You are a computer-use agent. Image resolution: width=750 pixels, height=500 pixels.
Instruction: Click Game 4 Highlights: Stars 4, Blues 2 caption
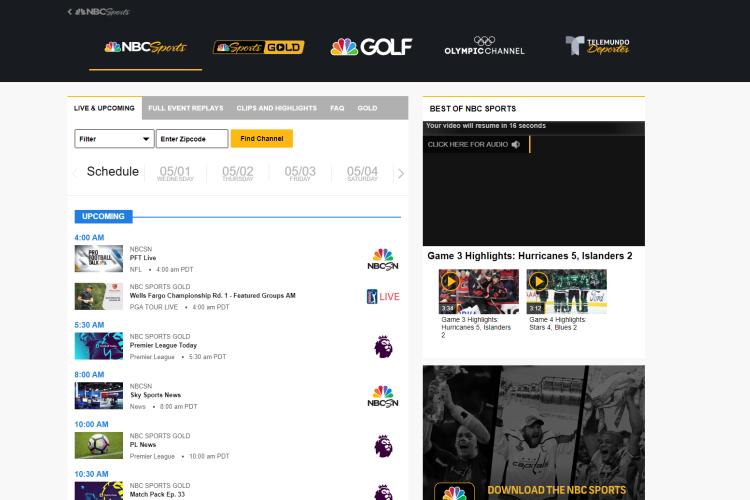[557, 323]
